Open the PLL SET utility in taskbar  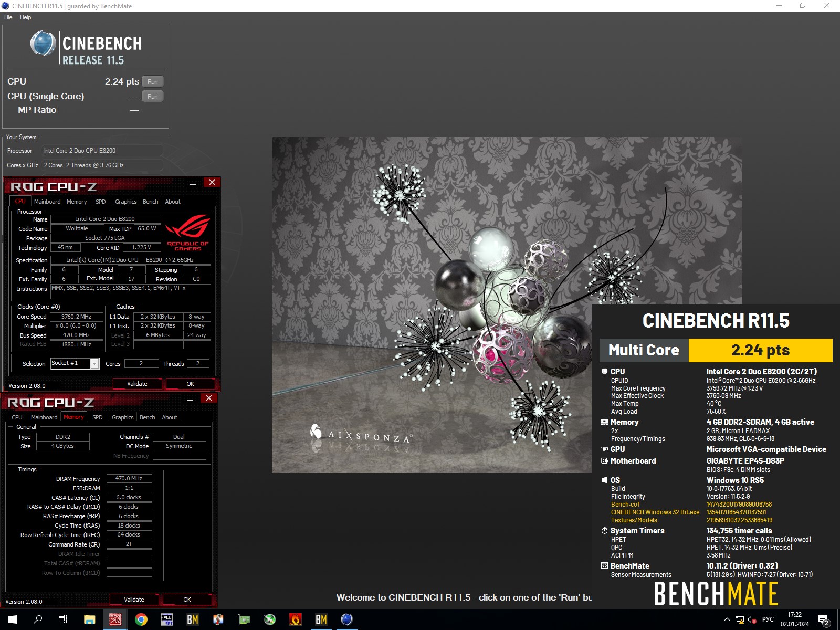[x=167, y=619]
